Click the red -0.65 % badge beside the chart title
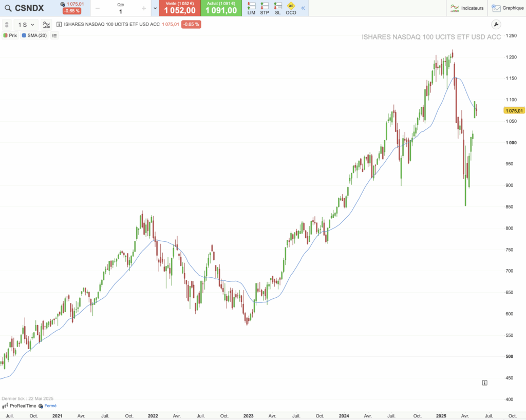 click(191, 24)
